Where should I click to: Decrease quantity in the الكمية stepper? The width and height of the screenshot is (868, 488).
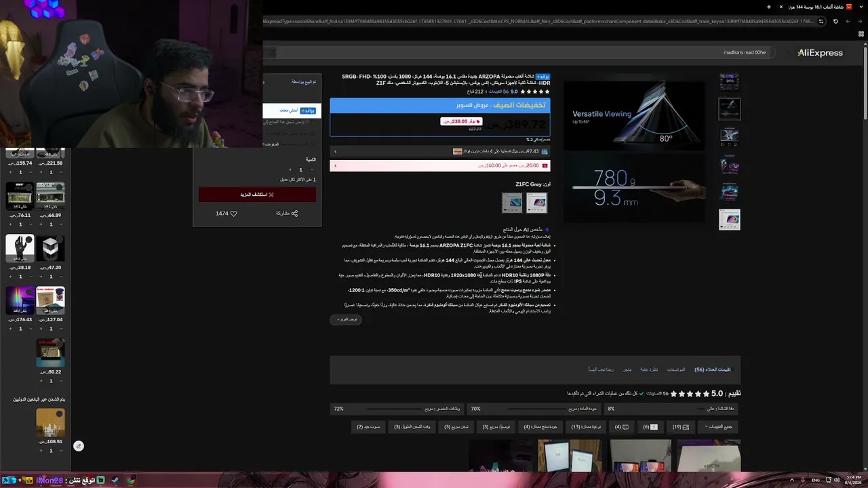coord(311,170)
